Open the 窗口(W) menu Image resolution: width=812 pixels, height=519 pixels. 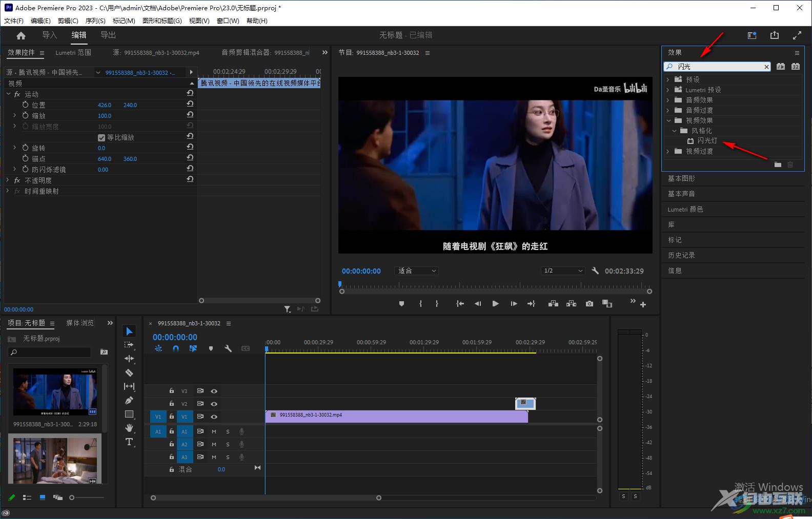coord(228,20)
